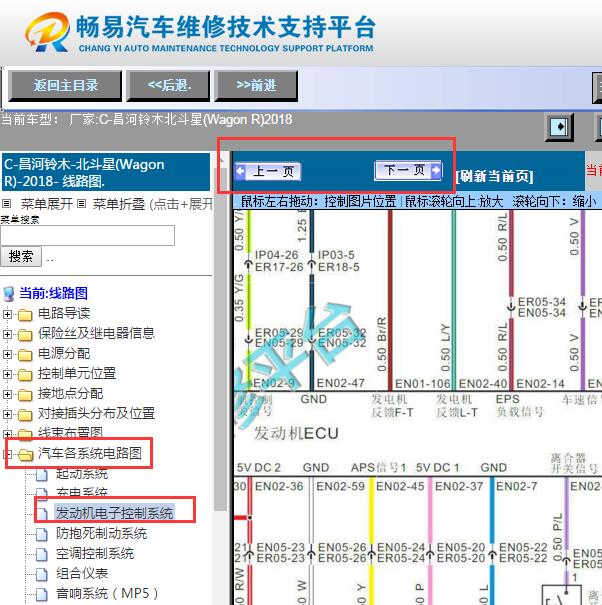602x605 pixels.
Task: Click connector label EN02-59 in diagram
Action: click(x=340, y=487)
